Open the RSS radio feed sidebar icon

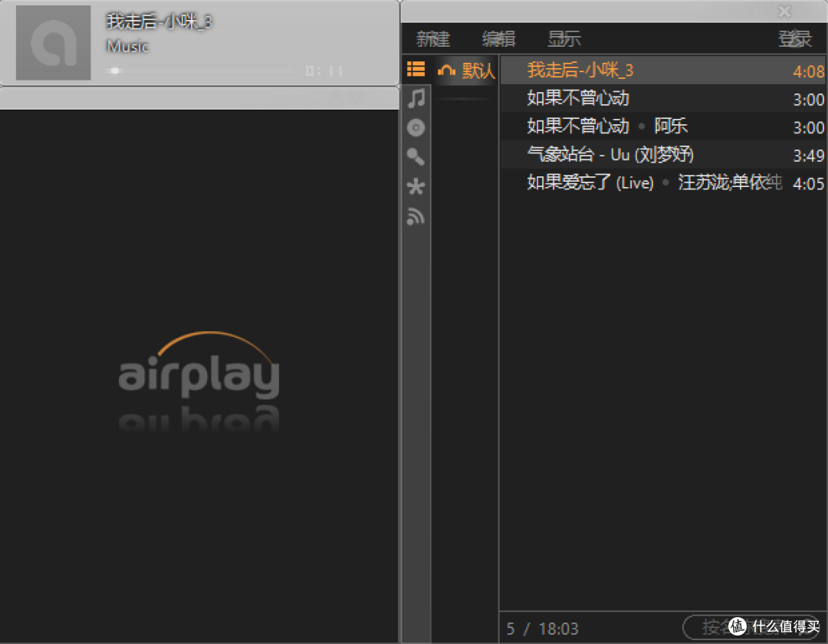click(x=416, y=216)
